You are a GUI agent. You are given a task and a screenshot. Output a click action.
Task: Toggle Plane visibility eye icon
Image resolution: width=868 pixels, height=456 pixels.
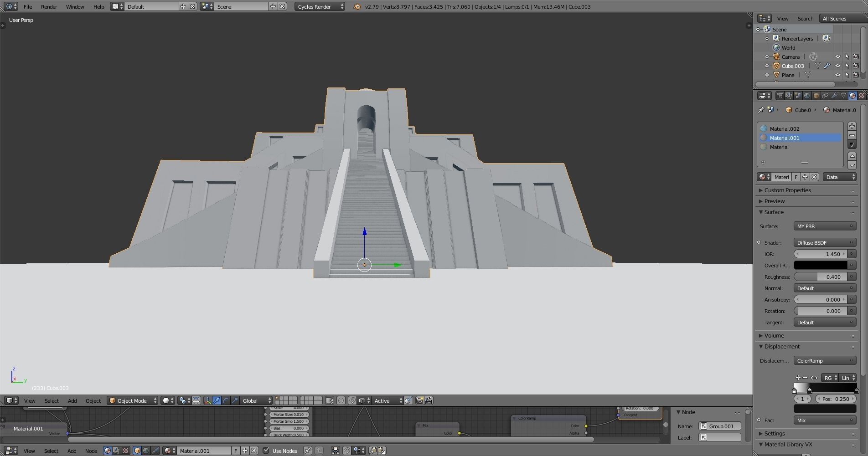tap(838, 75)
